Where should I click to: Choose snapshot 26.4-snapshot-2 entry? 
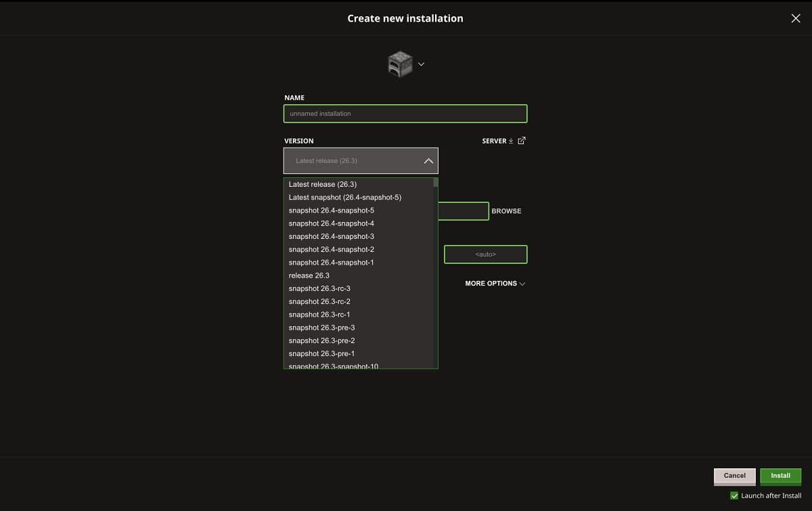coord(358,250)
